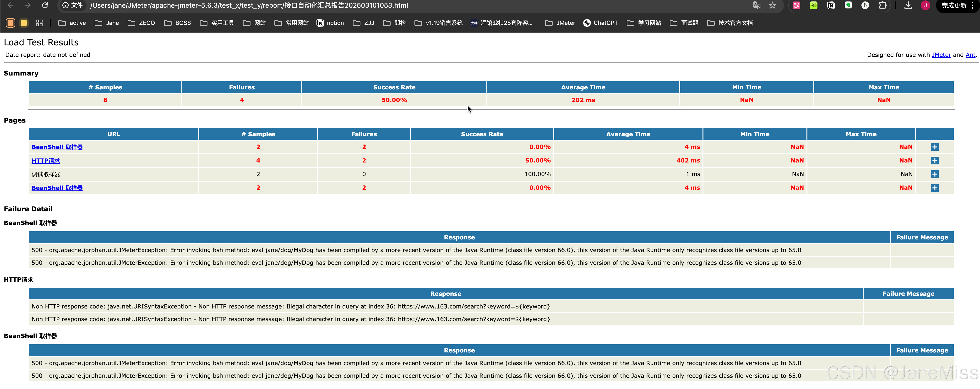
Task: Open the HTTP请求 link in Pages table
Action: pos(46,161)
